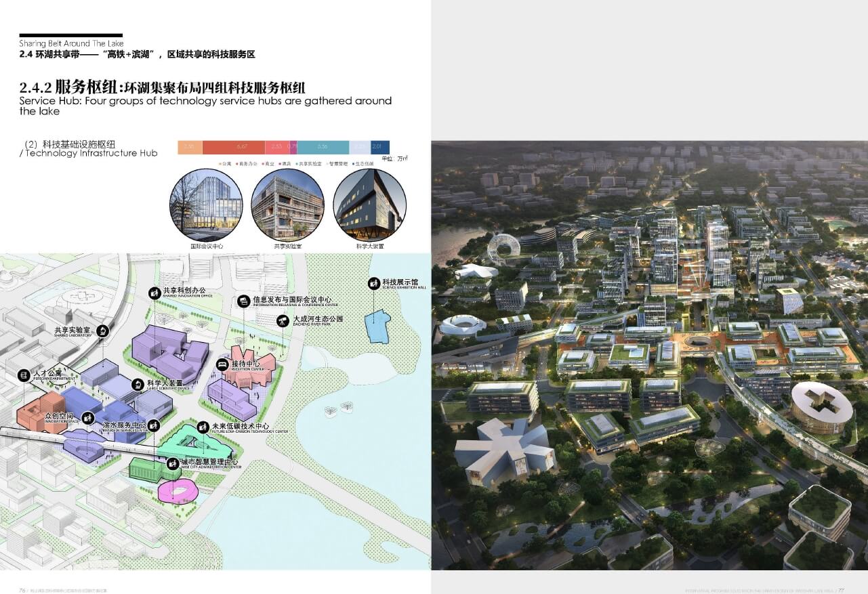Viewport: 868px width, 594px height.
Task: Click the microscope icon beside 科学大装置
Action: pos(137,384)
